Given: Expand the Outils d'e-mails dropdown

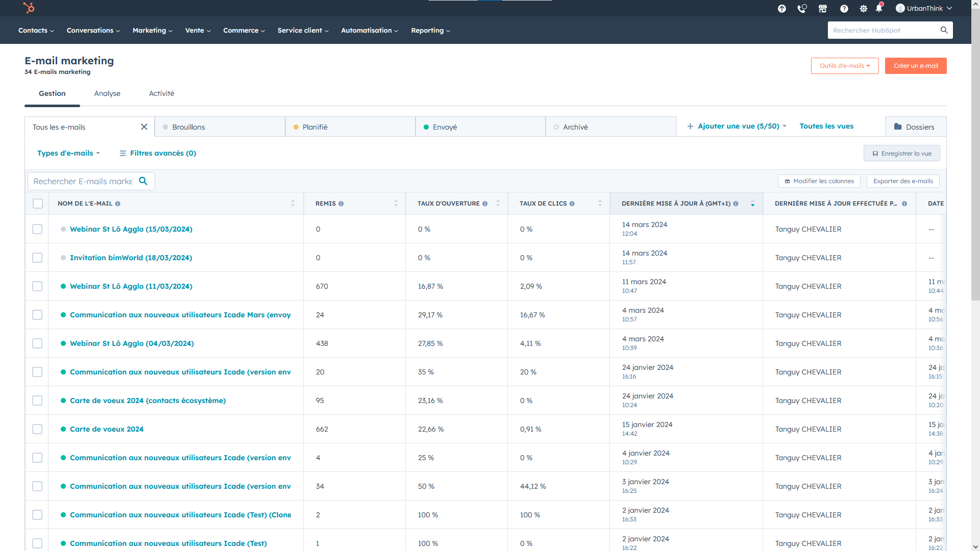Looking at the screenshot, I should (844, 65).
